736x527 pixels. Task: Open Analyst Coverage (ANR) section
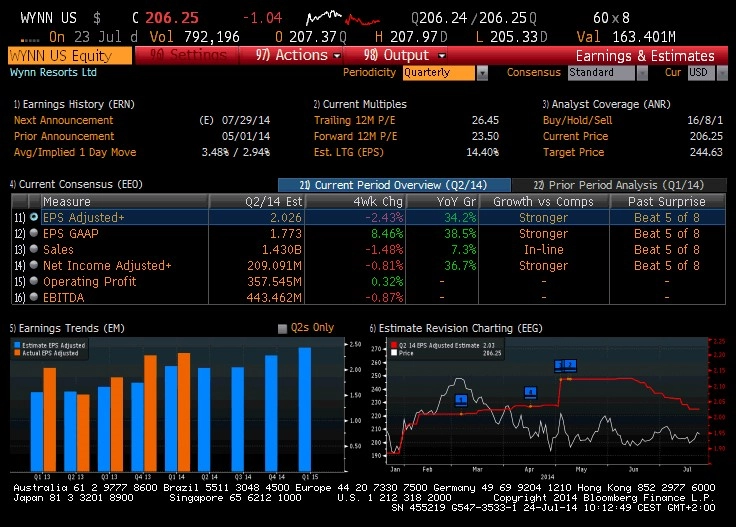click(606, 104)
